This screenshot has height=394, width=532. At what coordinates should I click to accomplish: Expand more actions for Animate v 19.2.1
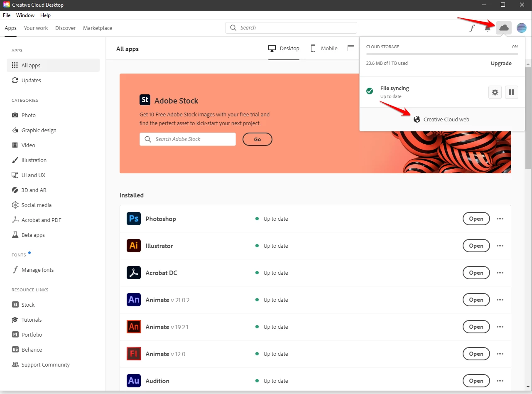pyautogui.click(x=500, y=327)
